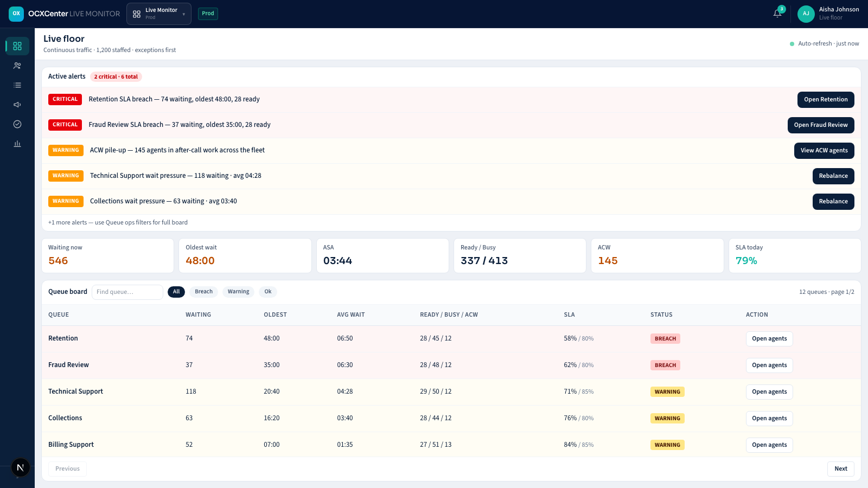Click the Find queue search field
The width and height of the screenshot is (868, 488).
coord(127,292)
